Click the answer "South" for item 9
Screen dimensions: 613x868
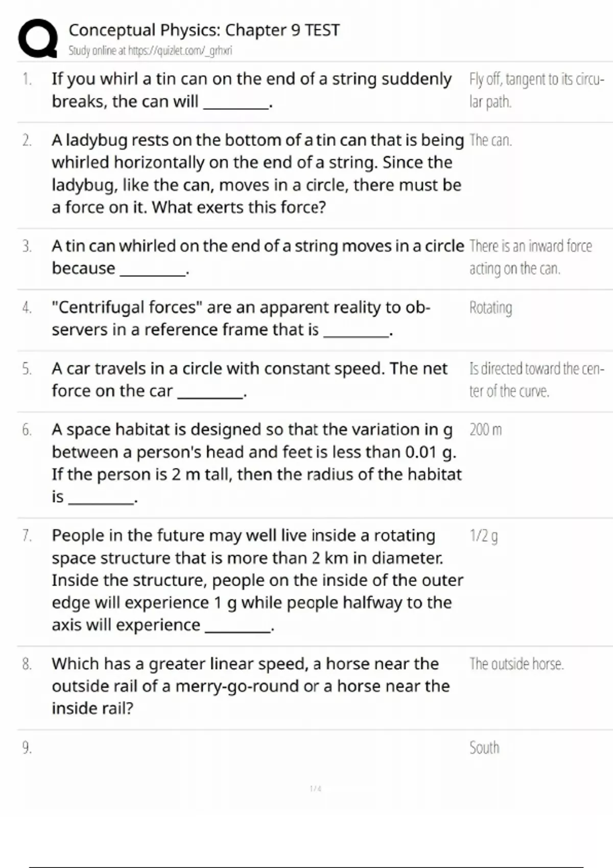tap(484, 748)
